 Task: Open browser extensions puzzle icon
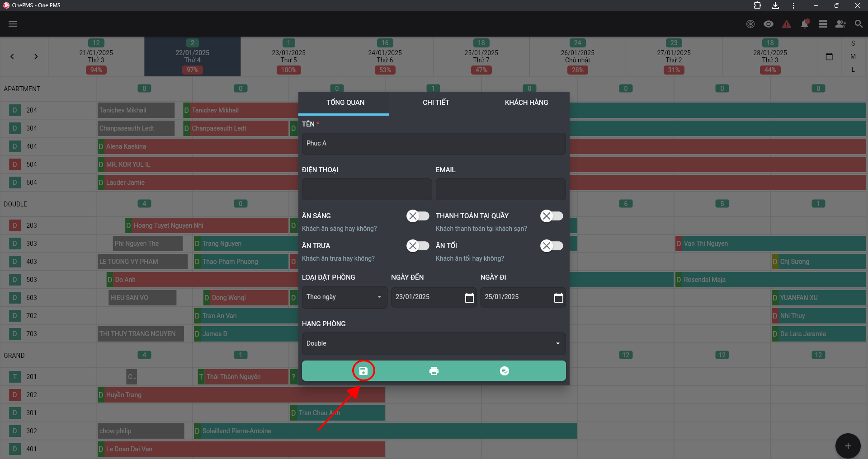coord(757,5)
